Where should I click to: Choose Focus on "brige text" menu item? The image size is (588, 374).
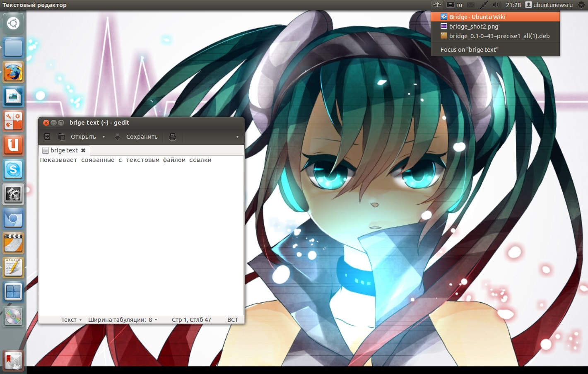click(x=495, y=50)
